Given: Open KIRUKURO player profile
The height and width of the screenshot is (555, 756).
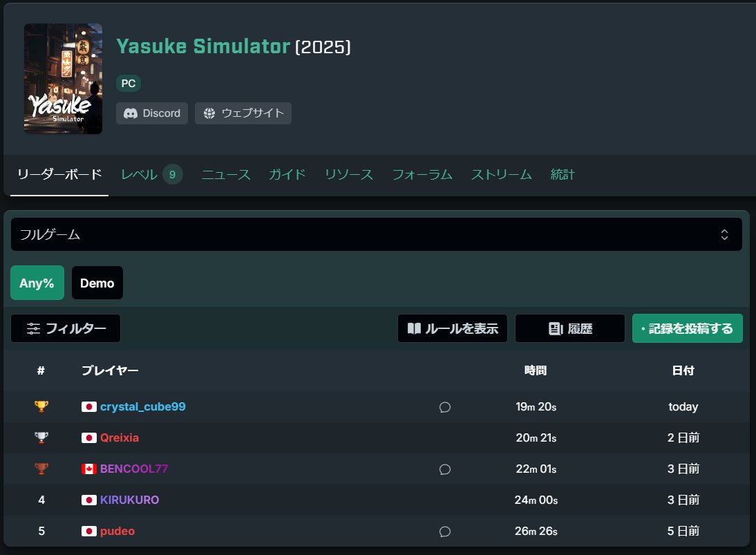Looking at the screenshot, I should point(130,500).
